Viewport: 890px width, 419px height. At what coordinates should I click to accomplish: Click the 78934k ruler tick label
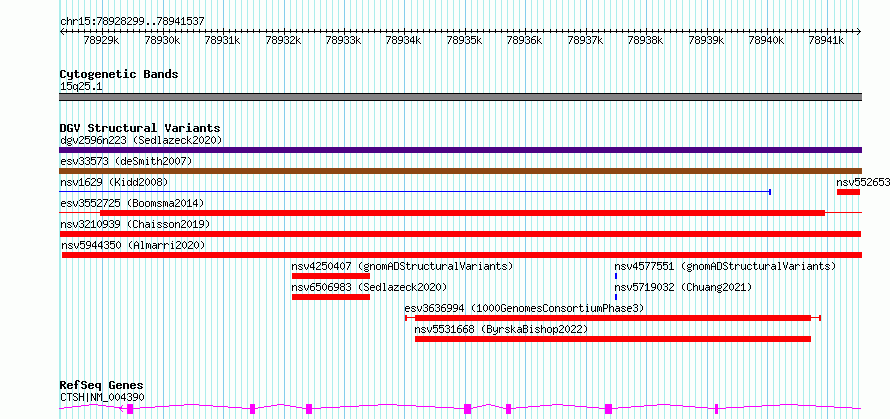pyautogui.click(x=404, y=40)
